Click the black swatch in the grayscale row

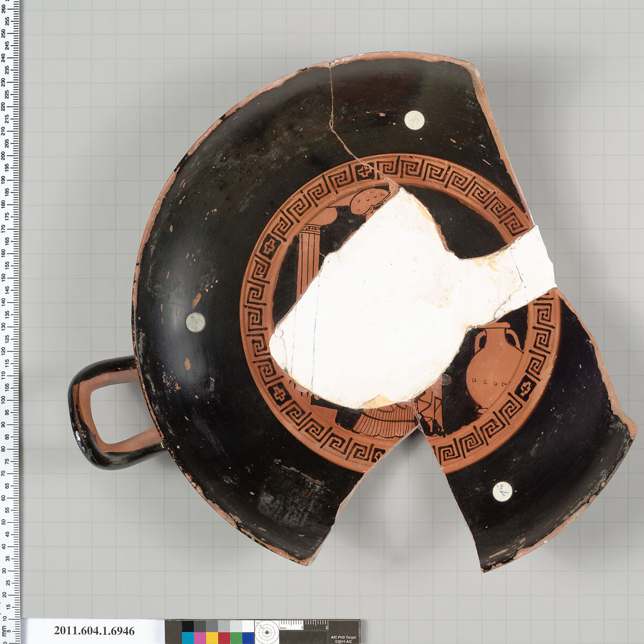(x=188, y=626)
